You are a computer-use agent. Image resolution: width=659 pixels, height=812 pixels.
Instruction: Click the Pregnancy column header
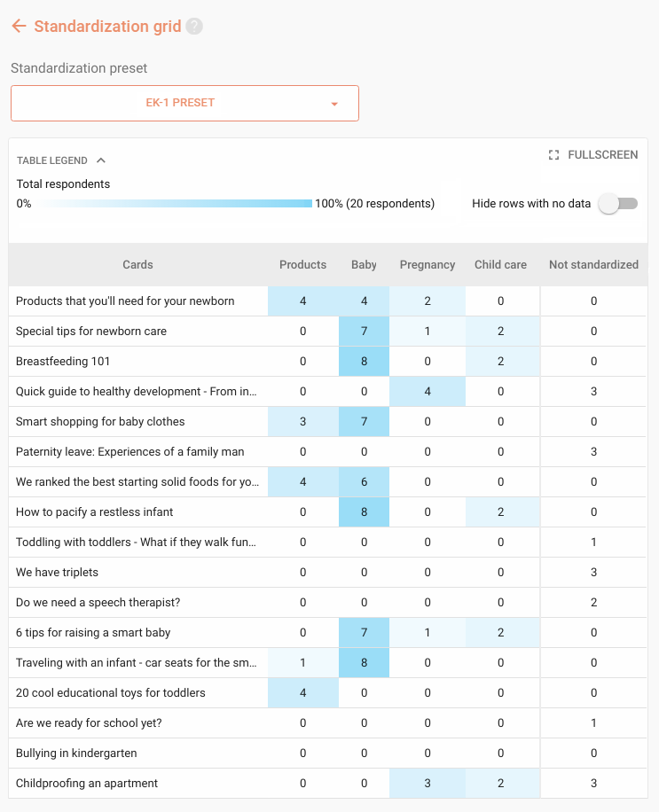tap(428, 265)
